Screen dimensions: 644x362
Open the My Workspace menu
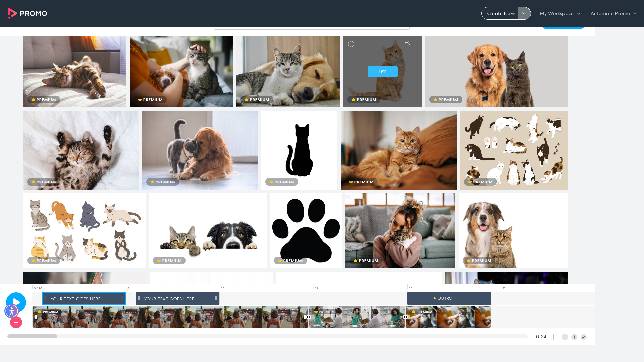560,13
